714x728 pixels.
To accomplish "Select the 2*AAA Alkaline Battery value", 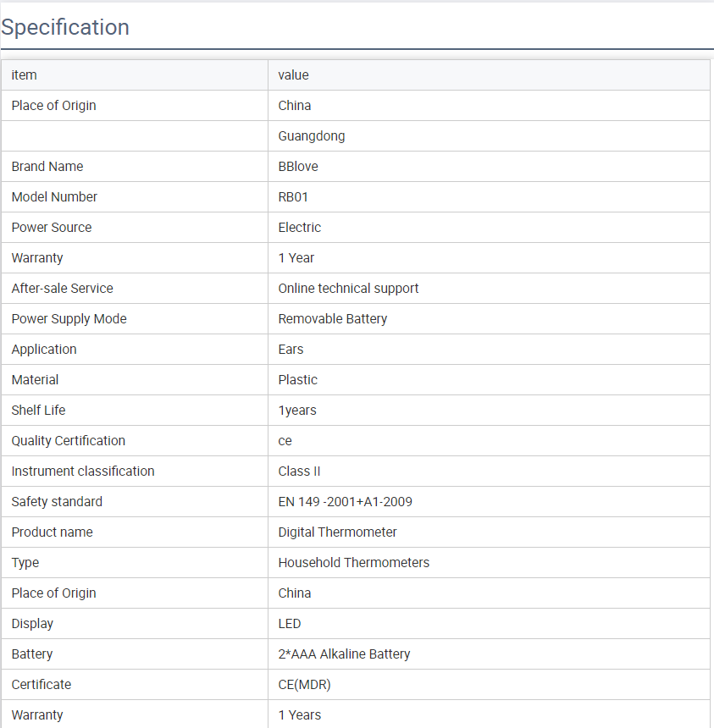I will [344, 654].
